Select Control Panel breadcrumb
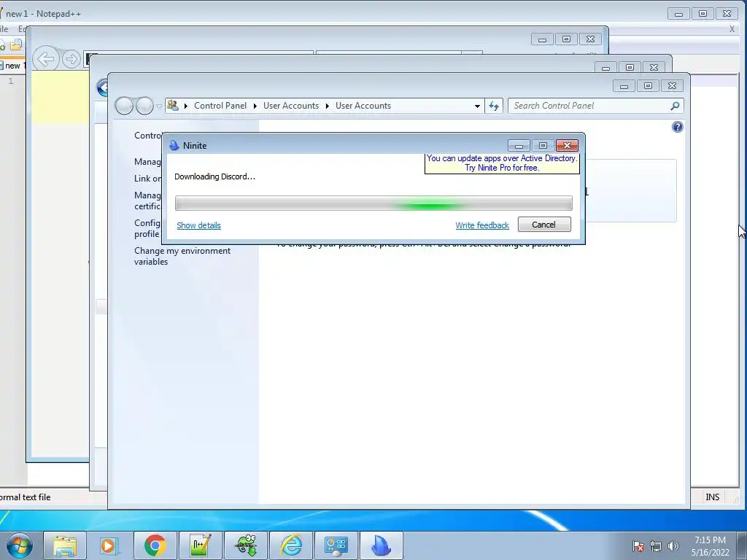The image size is (747, 560). [220, 106]
